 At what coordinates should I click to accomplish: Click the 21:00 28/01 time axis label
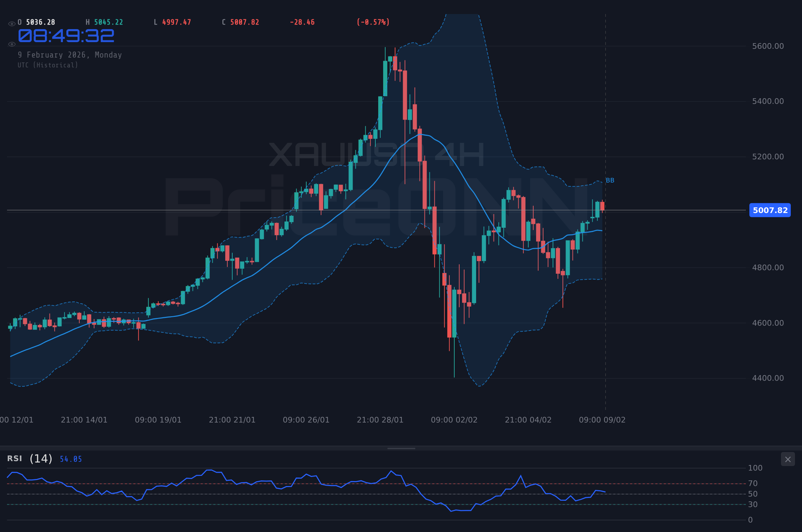click(x=380, y=420)
